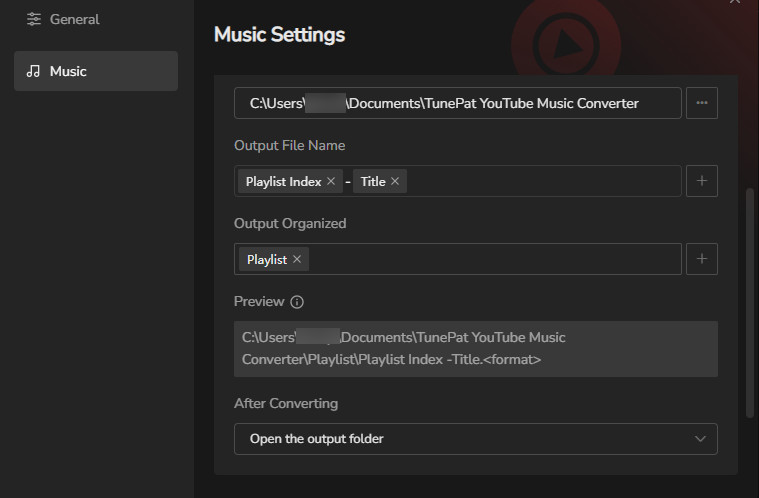Click the Output Organized label
This screenshot has height=498, width=759.
pyautogui.click(x=290, y=224)
